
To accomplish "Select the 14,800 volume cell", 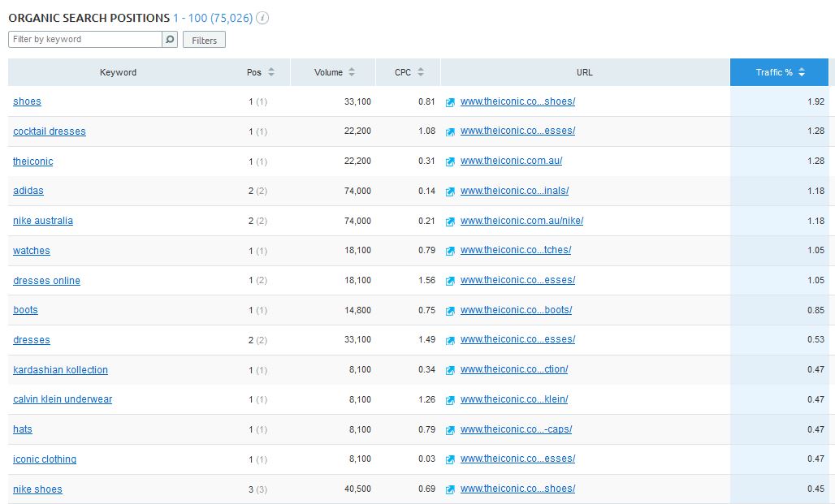I will click(357, 310).
